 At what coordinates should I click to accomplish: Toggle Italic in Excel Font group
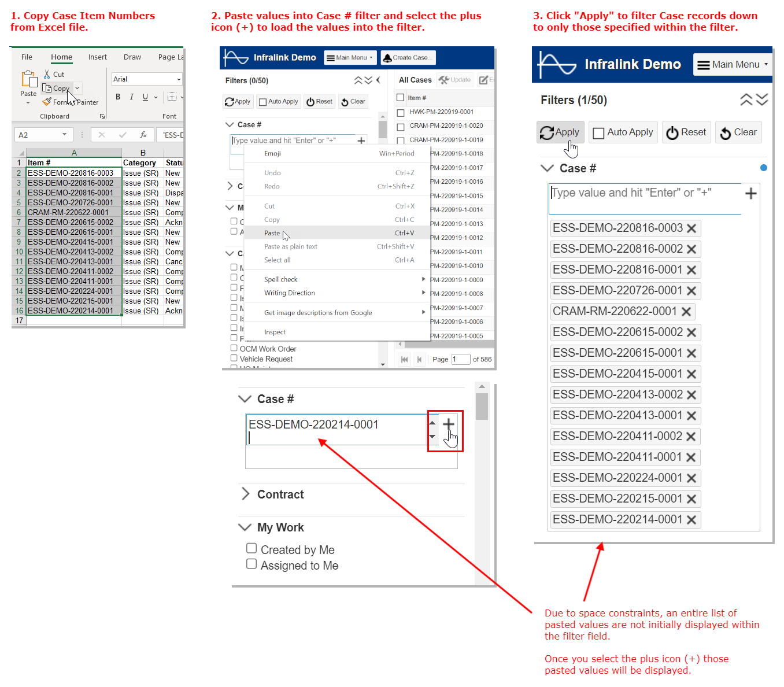pyautogui.click(x=132, y=97)
